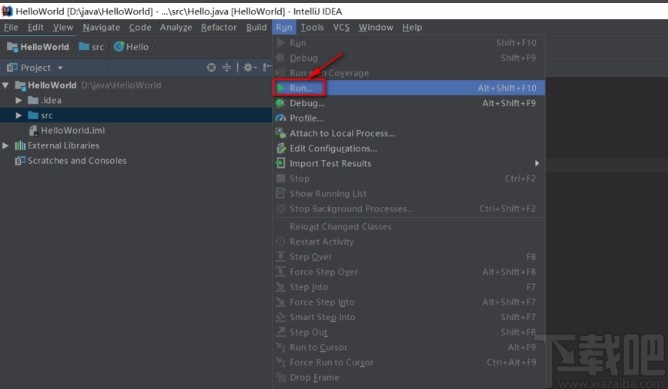
Task: Expand Import Test Results submenu arrow
Action: tap(537, 164)
